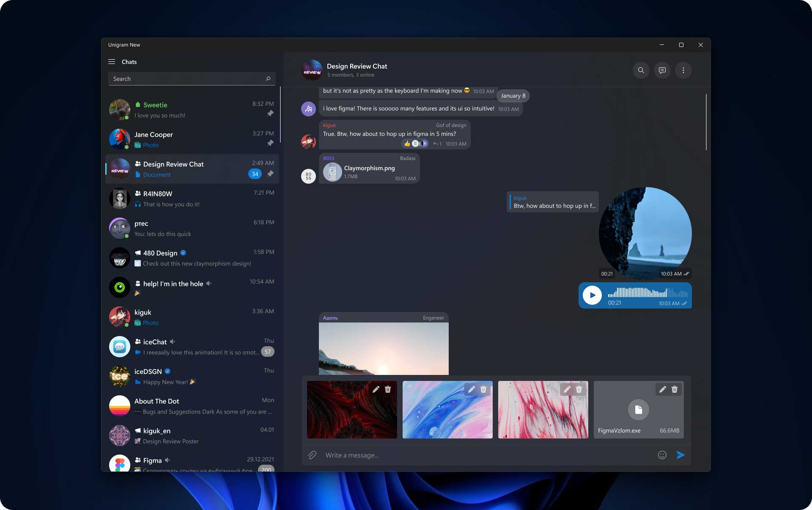Image resolution: width=812 pixels, height=510 pixels.
Task: Open the Jane Cooper chat
Action: [x=192, y=139]
